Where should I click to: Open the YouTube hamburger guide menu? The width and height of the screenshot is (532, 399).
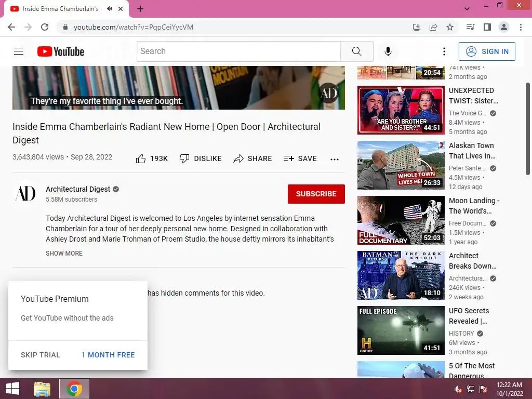(19, 51)
